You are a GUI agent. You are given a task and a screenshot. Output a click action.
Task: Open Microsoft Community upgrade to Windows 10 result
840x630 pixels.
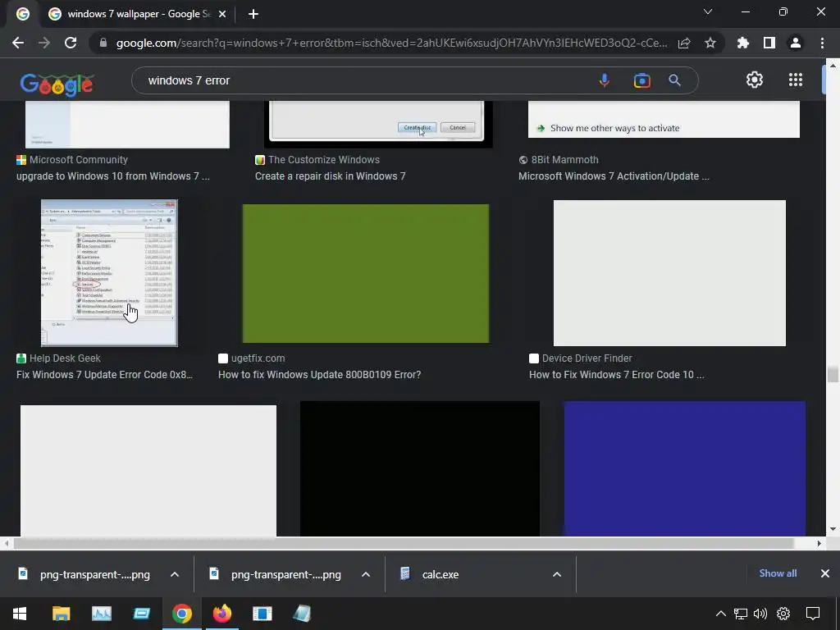[112, 176]
